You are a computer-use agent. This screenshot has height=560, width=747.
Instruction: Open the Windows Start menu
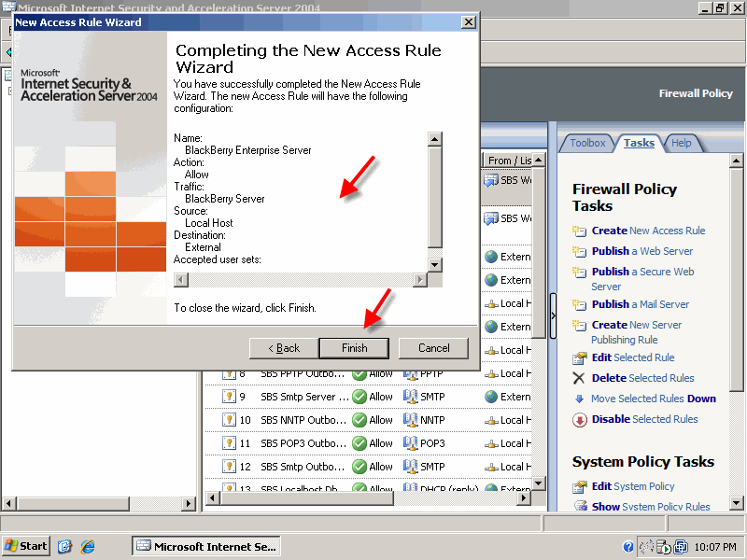(26, 546)
